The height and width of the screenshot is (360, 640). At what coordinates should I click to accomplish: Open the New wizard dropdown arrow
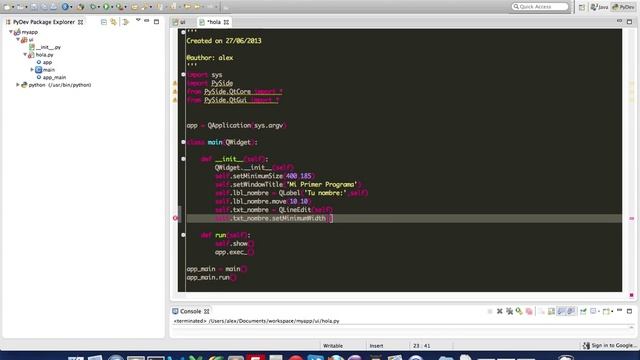(13, 7)
